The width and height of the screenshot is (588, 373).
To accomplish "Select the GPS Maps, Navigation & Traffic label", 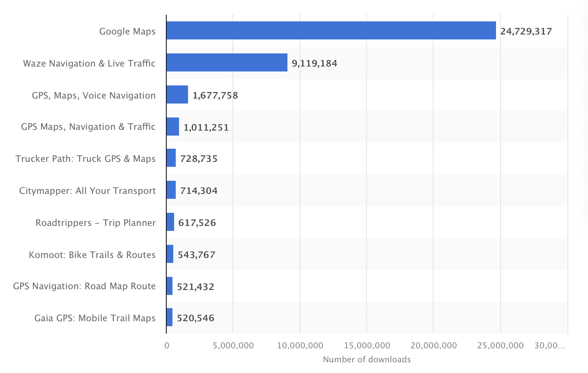I will point(88,127).
